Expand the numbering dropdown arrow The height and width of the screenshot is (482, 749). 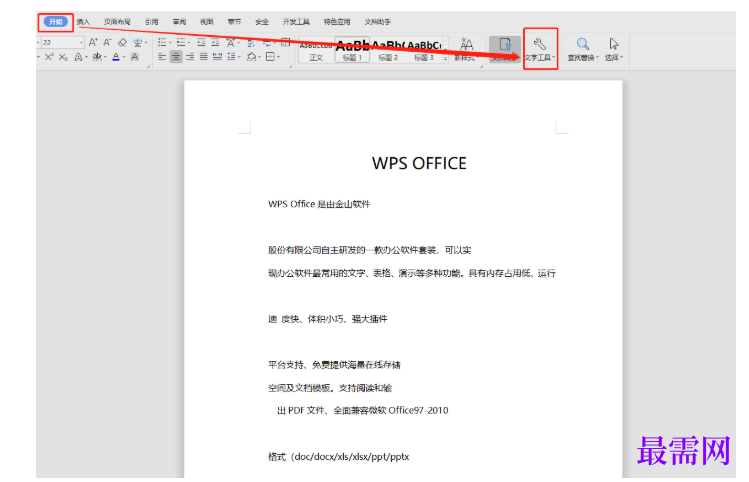[189, 43]
